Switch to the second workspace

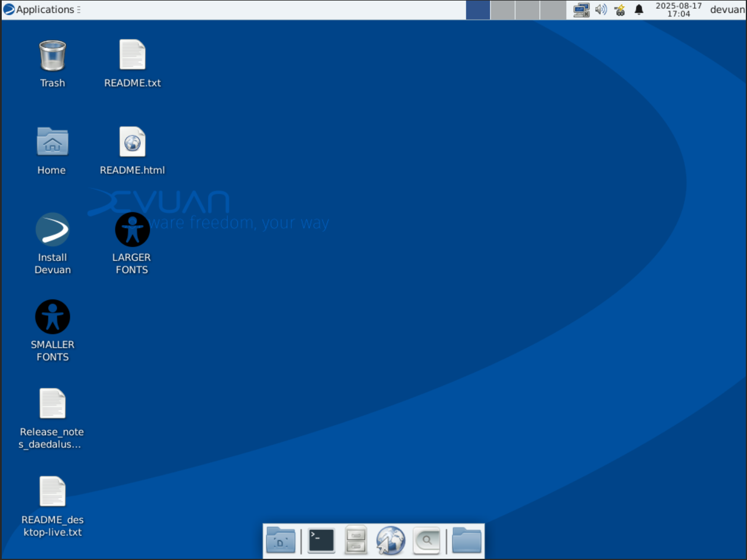tap(503, 10)
